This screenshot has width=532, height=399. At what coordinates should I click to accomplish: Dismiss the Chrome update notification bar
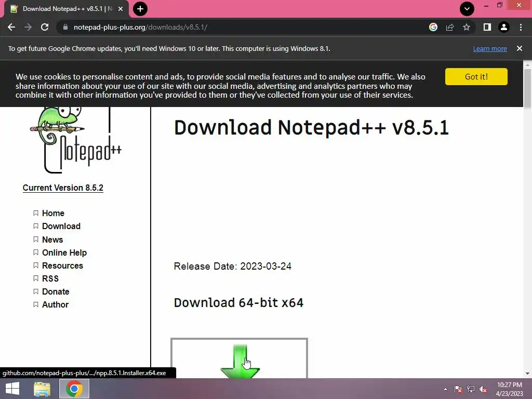point(519,48)
